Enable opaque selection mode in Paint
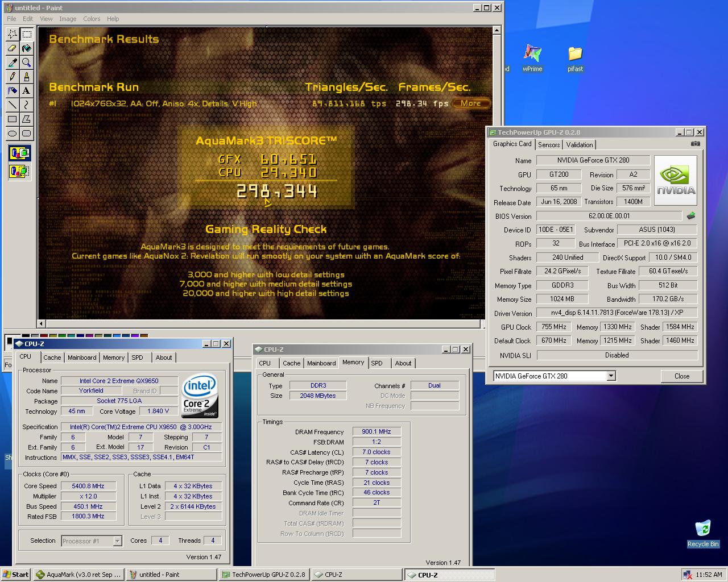Screen dimensions: 728x582 [x=19, y=153]
